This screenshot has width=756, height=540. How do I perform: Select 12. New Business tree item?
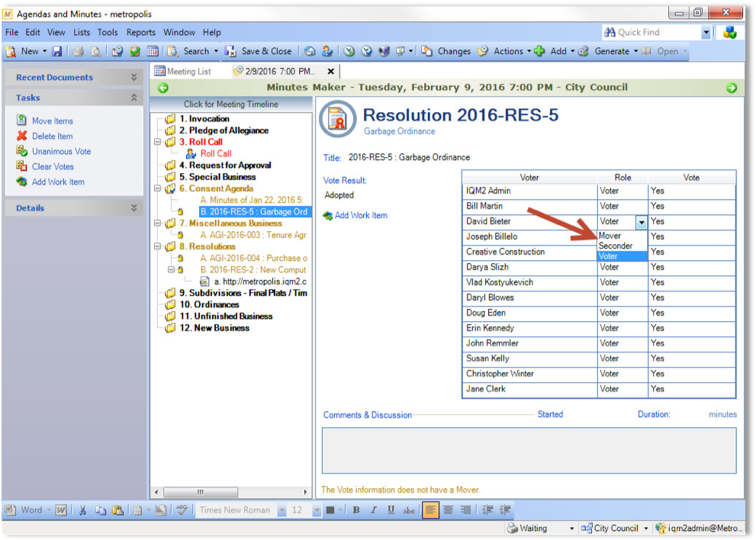pos(214,328)
